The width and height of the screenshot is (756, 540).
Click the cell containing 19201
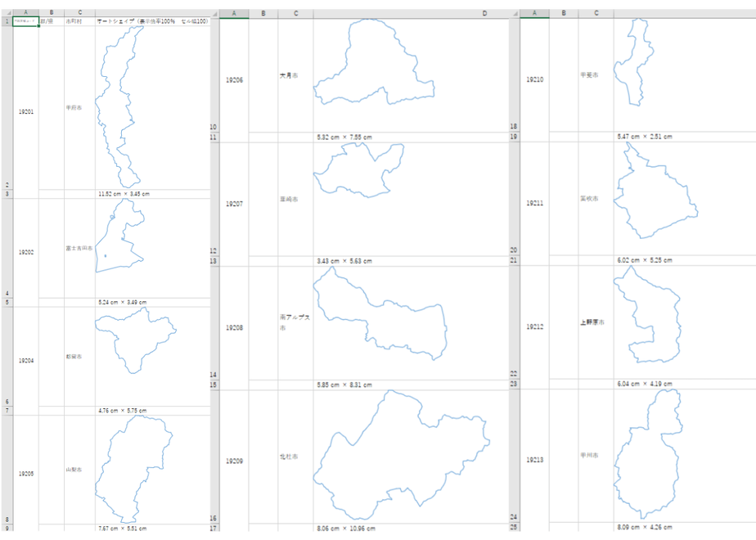point(25,112)
